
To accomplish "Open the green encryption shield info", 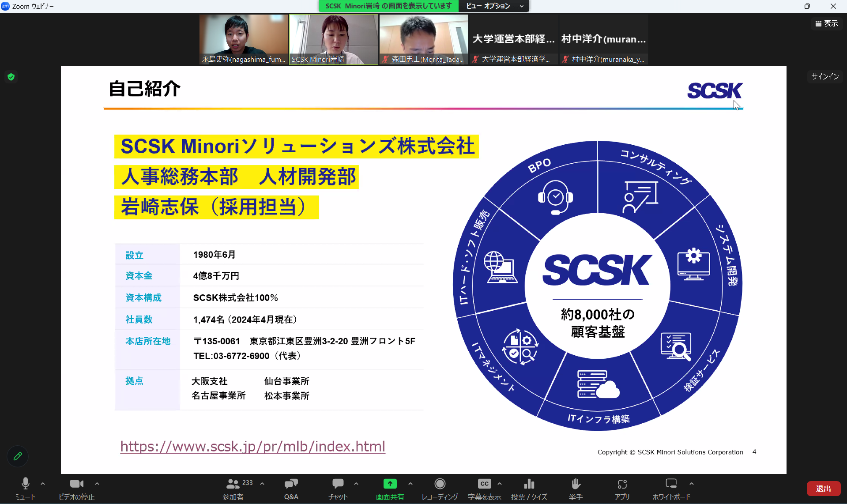I will pyautogui.click(x=11, y=77).
